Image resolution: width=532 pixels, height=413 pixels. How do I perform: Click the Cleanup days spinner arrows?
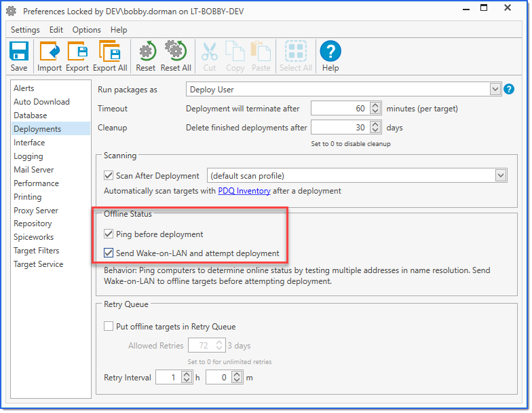[375, 128]
